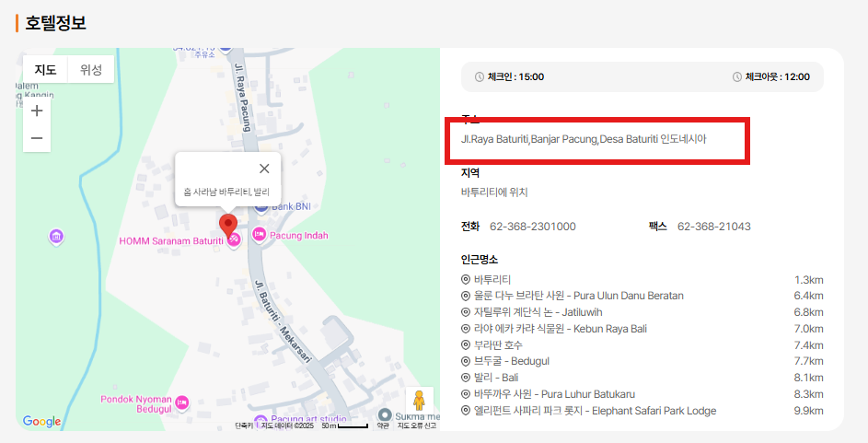Open map keyboard shortcuts 단축키
This screenshot has width=868, height=443.
[244, 426]
